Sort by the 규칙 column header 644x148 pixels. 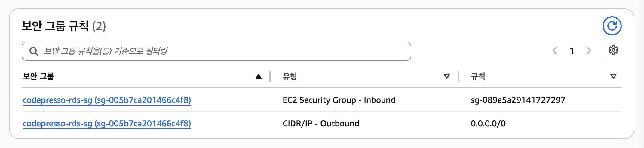click(478, 76)
